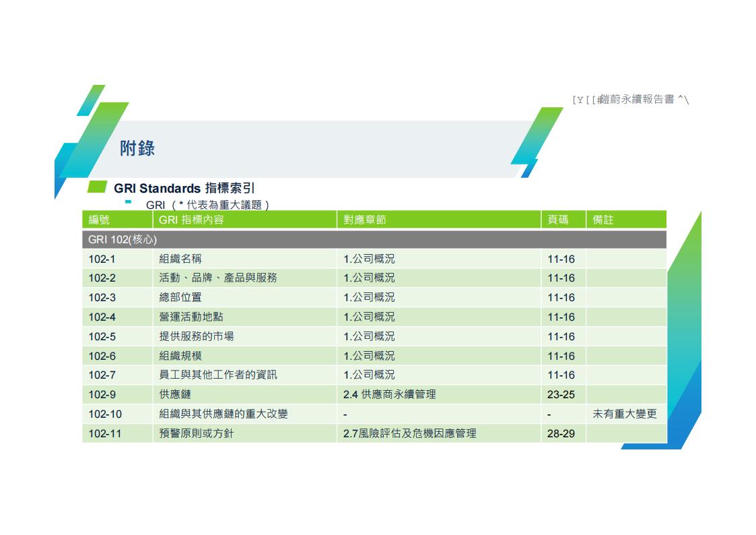Open the 2.7風險評估及危機因應管理 chapter reference
Viewport: 756px width, 535px height.
click(409, 433)
